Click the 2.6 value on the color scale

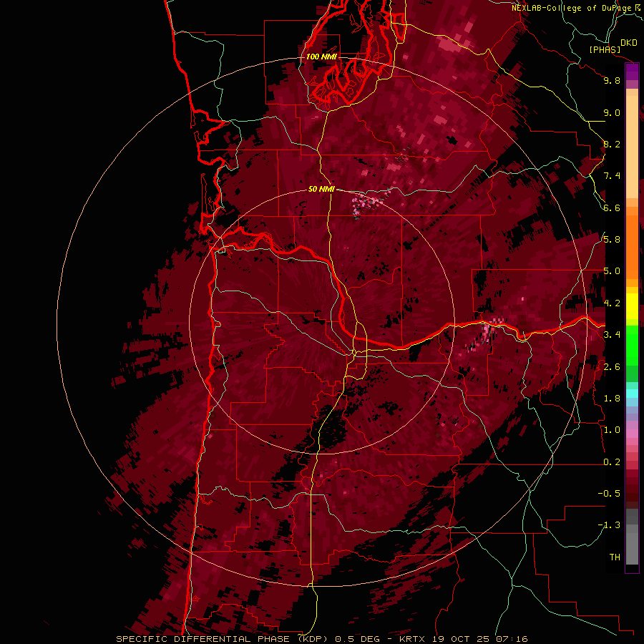[x=612, y=367]
